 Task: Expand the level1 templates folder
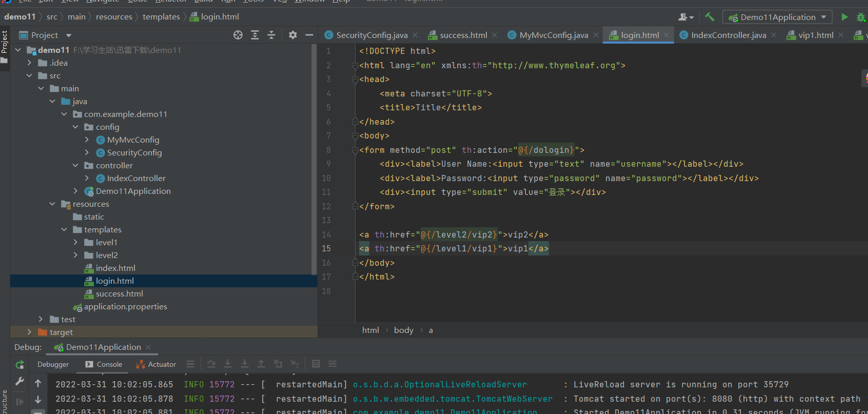75,242
